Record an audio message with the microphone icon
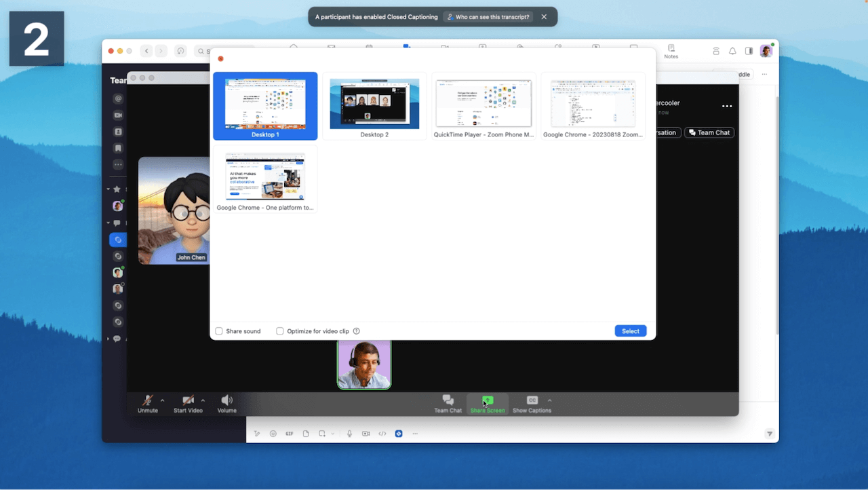Image resolution: width=868 pixels, height=490 pixels. [349, 433]
